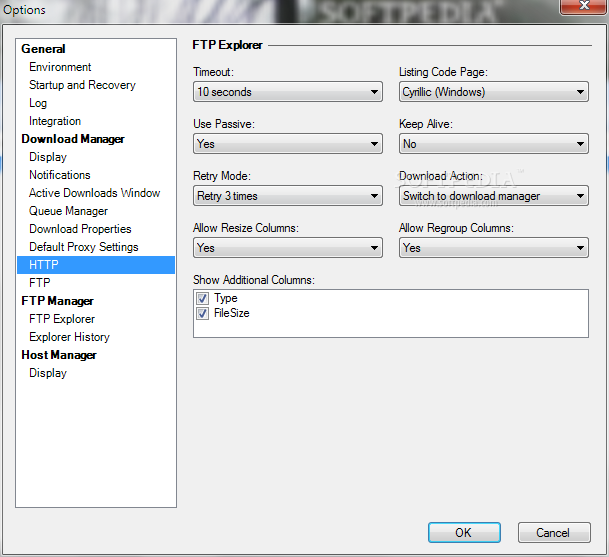Toggle the FileSize column checkbox
Viewport: 609px width, 557px height.
202,313
